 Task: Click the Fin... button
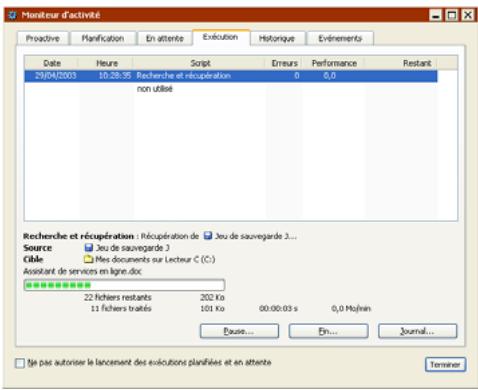pyautogui.click(x=328, y=331)
